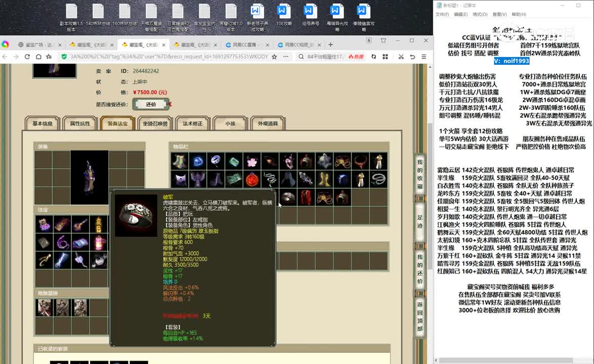Select the gold necklace in third inventory row
This screenshot has height=364, width=594.
[324, 197]
